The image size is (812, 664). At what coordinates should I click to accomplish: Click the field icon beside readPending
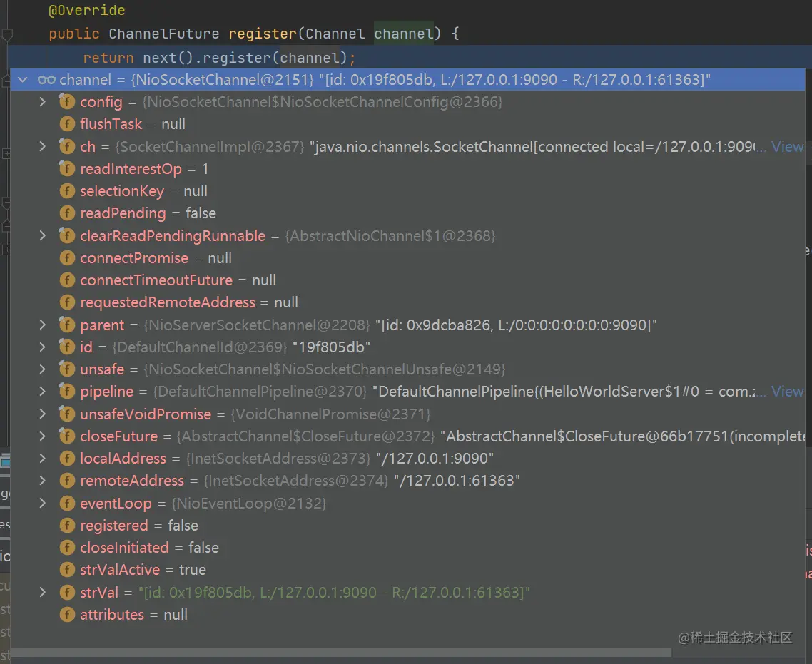(x=67, y=213)
